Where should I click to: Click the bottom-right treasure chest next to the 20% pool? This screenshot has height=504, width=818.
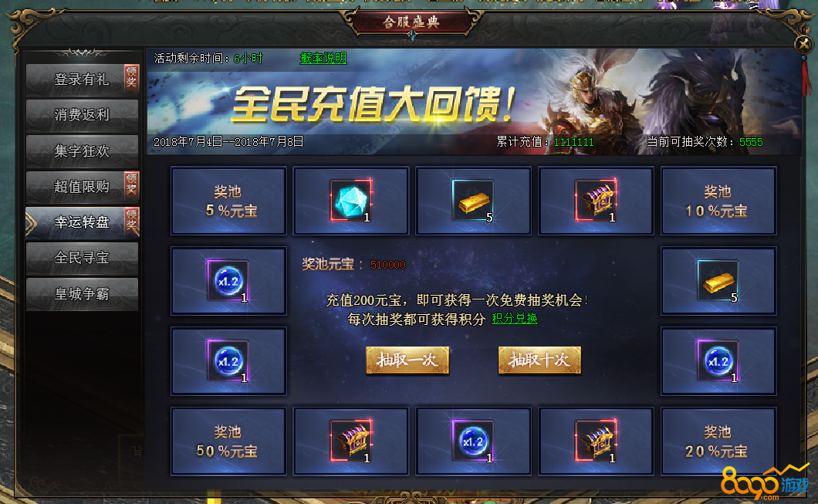tap(596, 441)
